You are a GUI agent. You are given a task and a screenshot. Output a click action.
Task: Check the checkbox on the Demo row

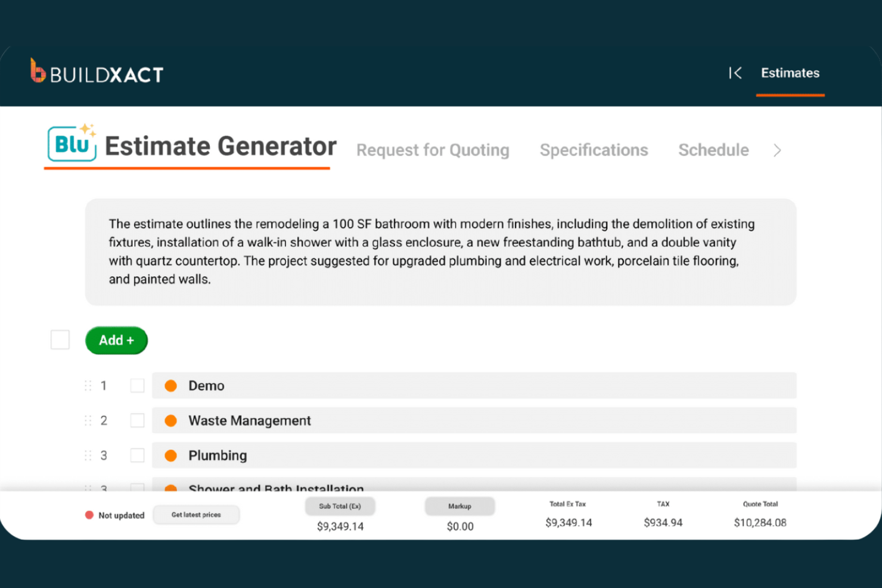pyautogui.click(x=137, y=385)
